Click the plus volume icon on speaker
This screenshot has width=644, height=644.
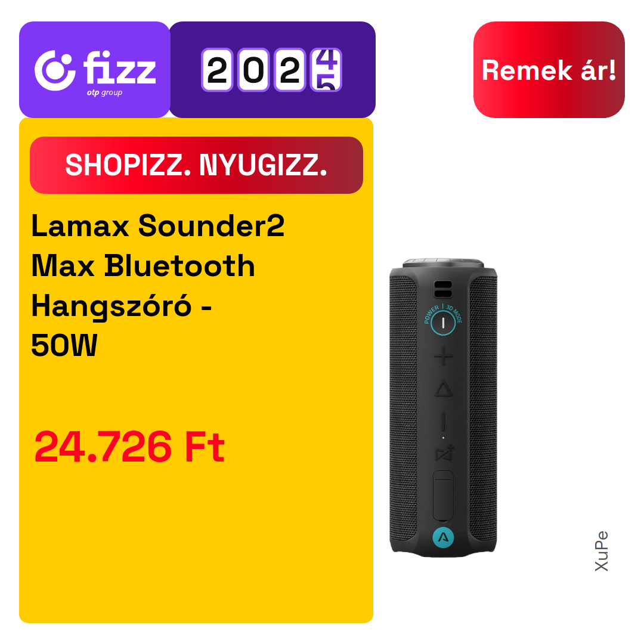click(x=443, y=356)
